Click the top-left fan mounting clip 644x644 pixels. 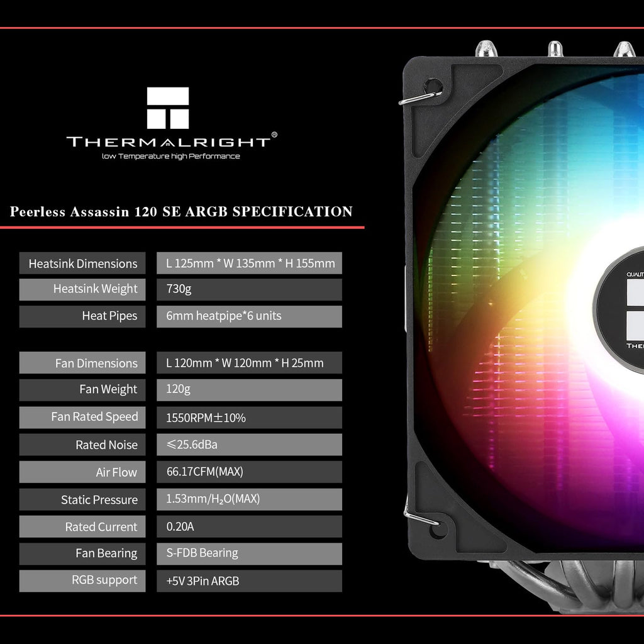(x=421, y=97)
